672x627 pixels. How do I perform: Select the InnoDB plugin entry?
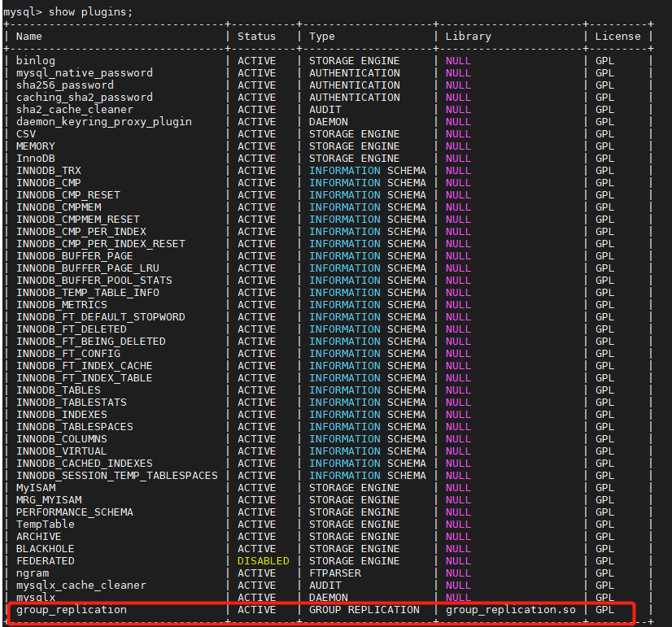35,158
